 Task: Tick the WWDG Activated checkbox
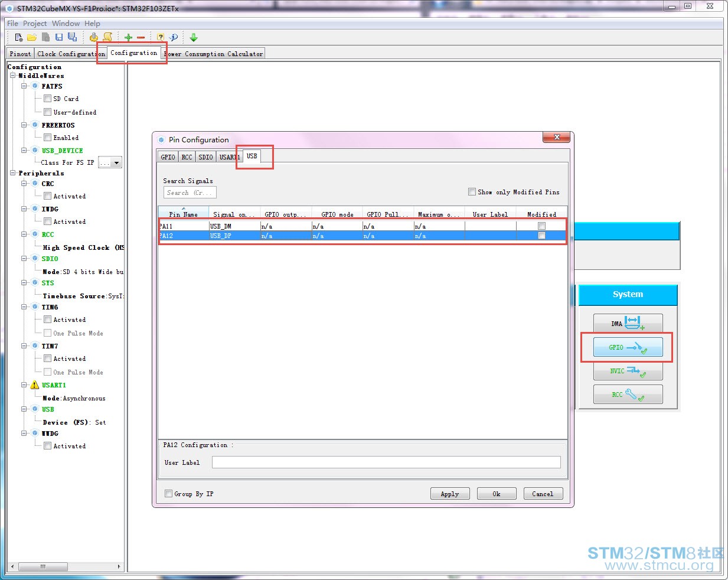[47, 446]
